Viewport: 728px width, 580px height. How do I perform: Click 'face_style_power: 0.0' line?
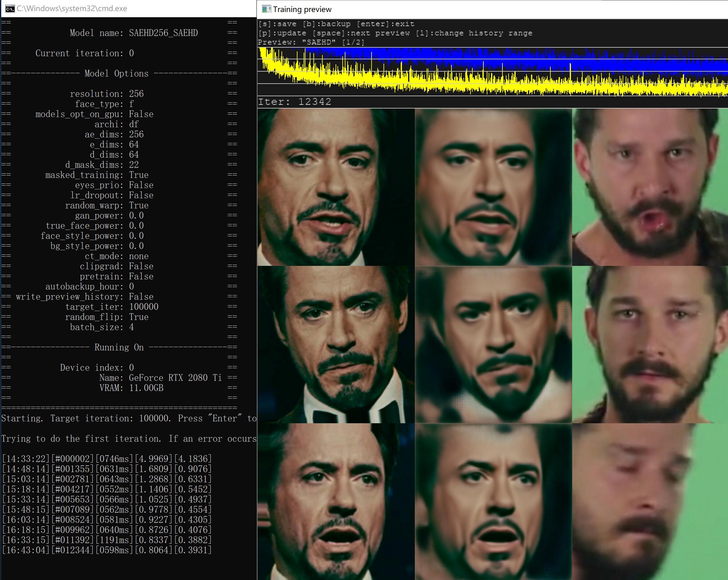92,235
